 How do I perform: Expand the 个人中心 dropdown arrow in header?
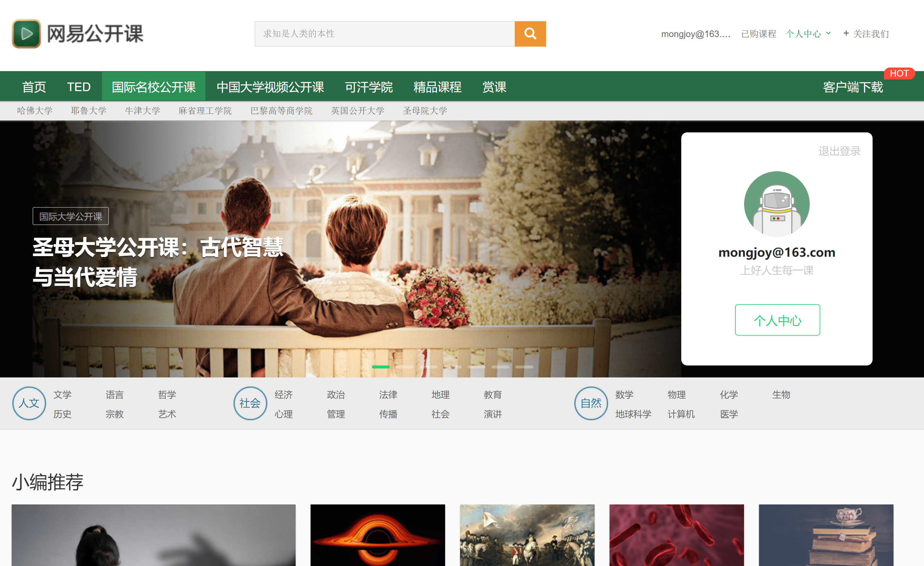point(828,33)
